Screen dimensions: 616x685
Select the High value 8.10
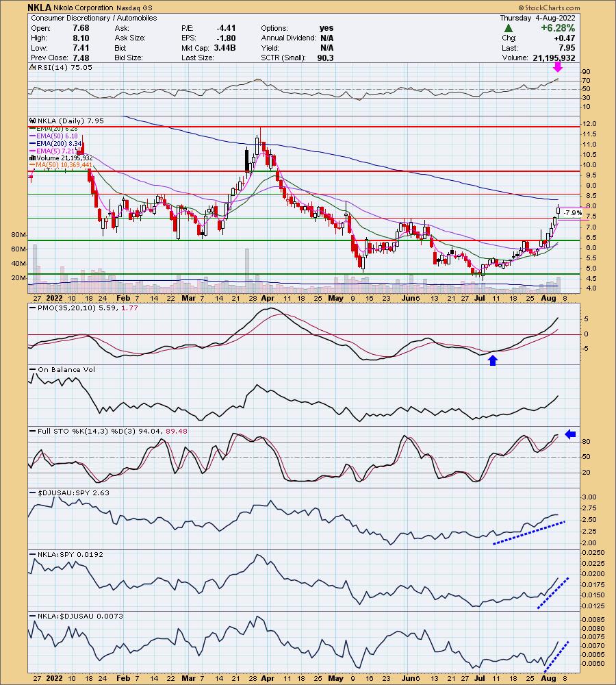tap(81, 38)
